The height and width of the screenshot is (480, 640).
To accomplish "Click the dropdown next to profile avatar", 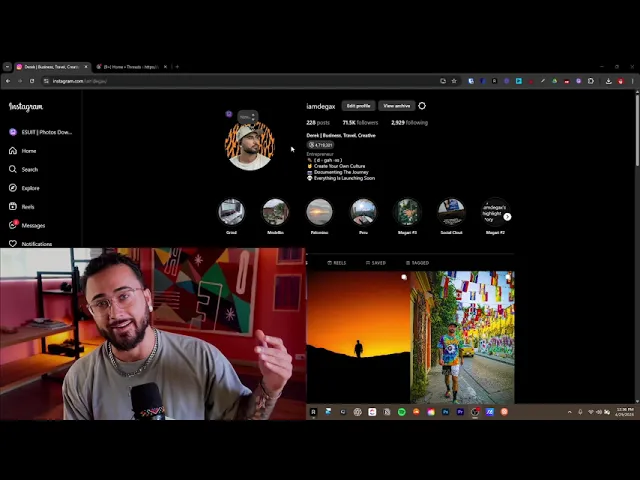I will click(248, 117).
